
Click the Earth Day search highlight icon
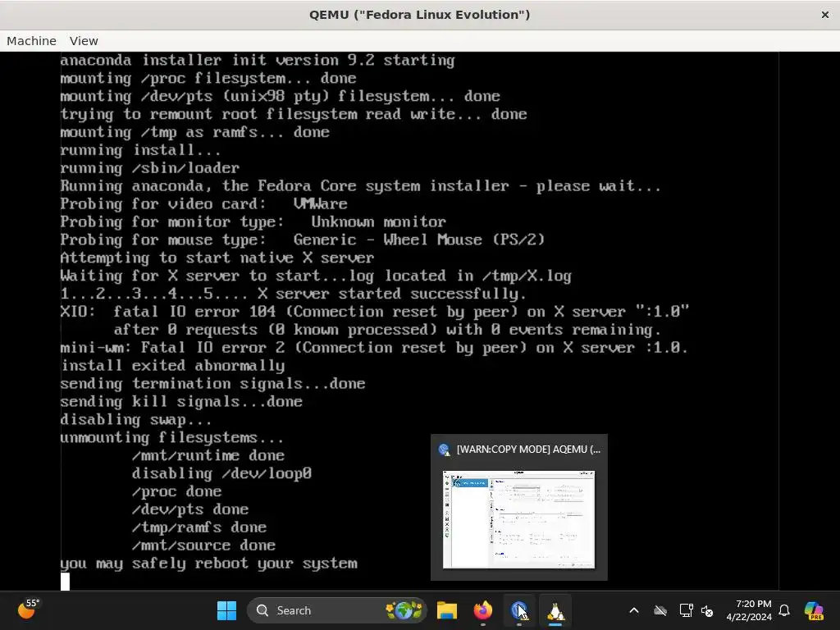(404, 610)
